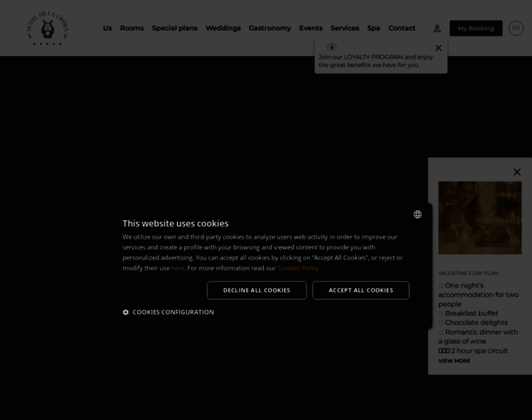Open the Rooms menu item
Image resolution: width=532 pixels, height=420 pixels.
point(132,28)
